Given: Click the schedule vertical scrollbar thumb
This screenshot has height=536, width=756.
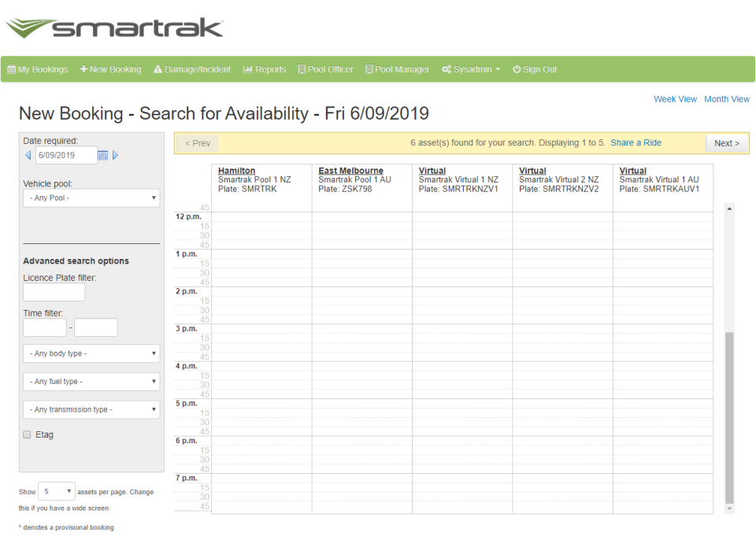Looking at the screenshot, I should [729, 417].
